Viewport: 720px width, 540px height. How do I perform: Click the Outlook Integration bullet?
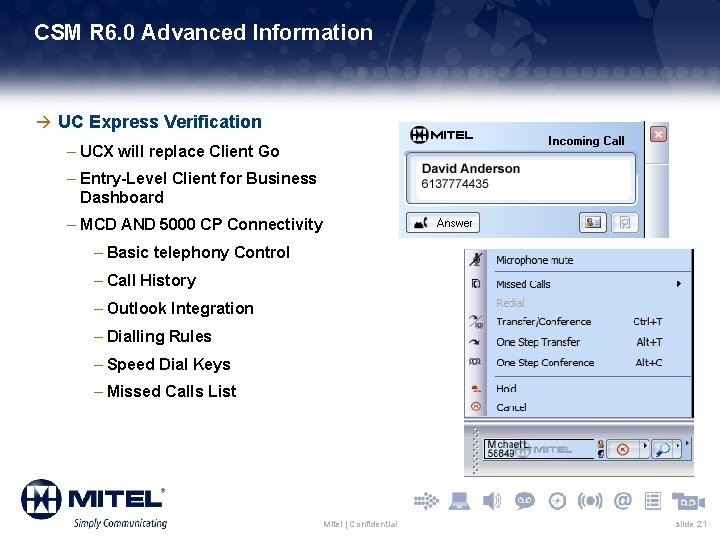tap(180, 308)
